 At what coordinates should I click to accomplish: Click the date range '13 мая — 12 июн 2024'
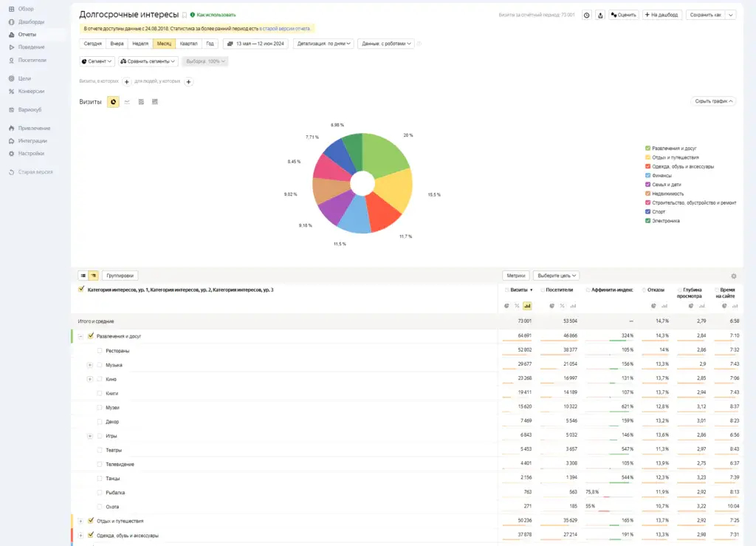(x=255, y=44)
